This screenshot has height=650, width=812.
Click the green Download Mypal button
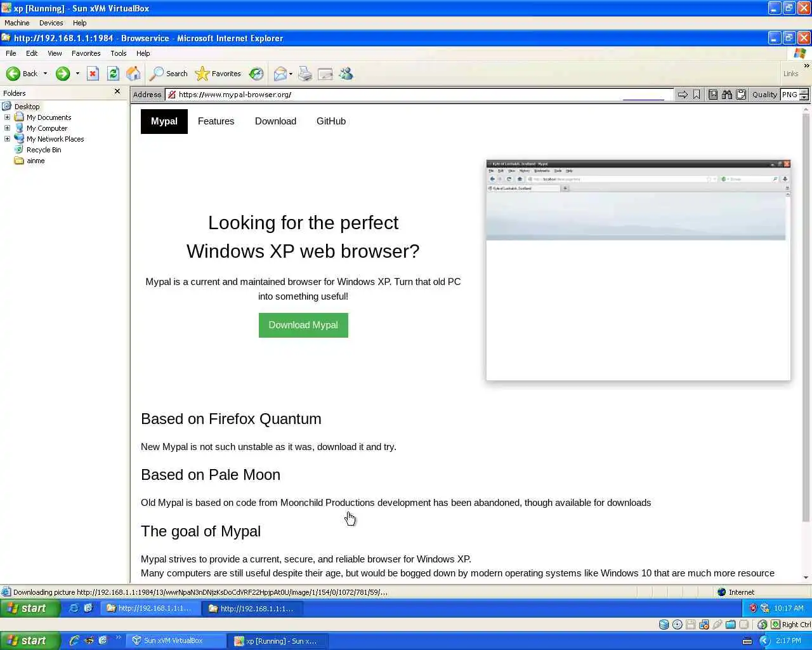303,325
